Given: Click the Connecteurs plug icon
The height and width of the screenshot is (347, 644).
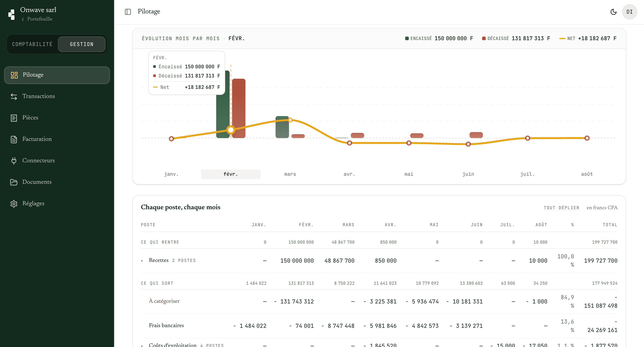Looking at the screenshot, I should (x=14, y=161).
